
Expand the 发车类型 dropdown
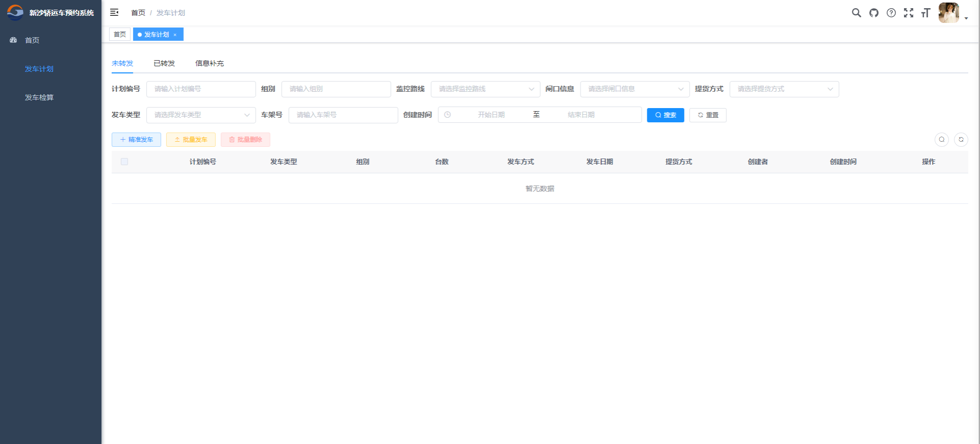(200, 115)
